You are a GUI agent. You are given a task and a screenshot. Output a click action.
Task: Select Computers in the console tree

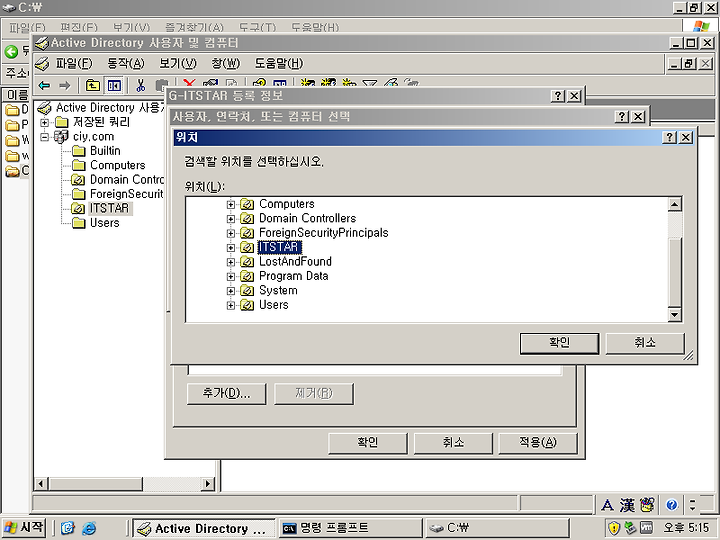pos(118,165)
